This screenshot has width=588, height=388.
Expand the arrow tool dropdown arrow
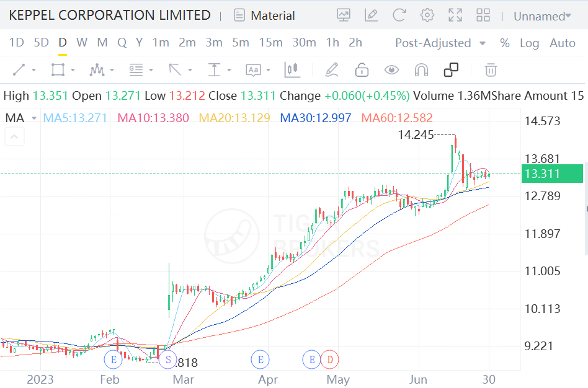coord(190,70)
